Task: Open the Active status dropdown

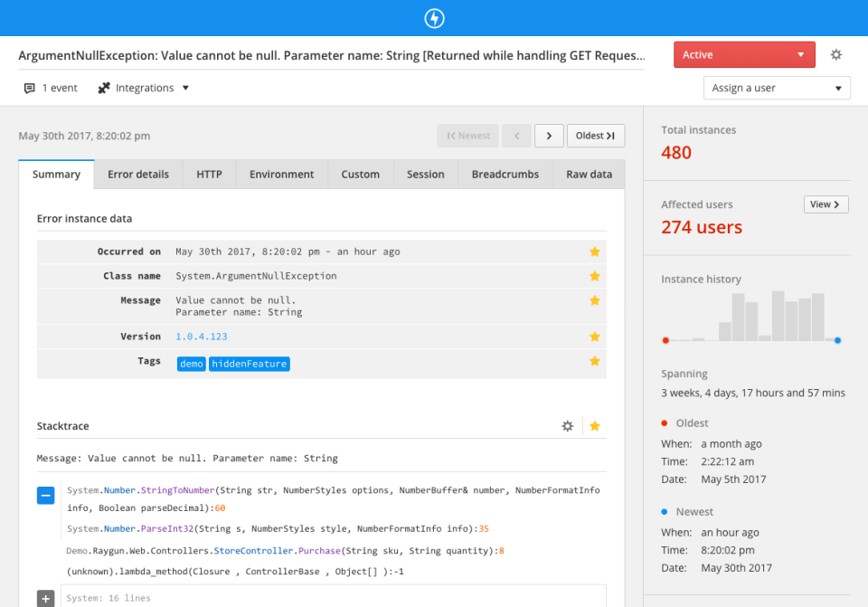Action: point(744,55)
